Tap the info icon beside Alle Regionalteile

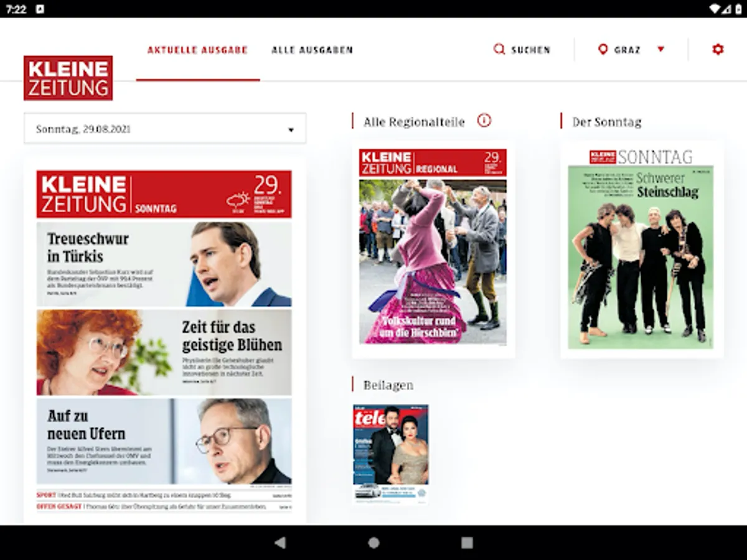pos(484,121)
